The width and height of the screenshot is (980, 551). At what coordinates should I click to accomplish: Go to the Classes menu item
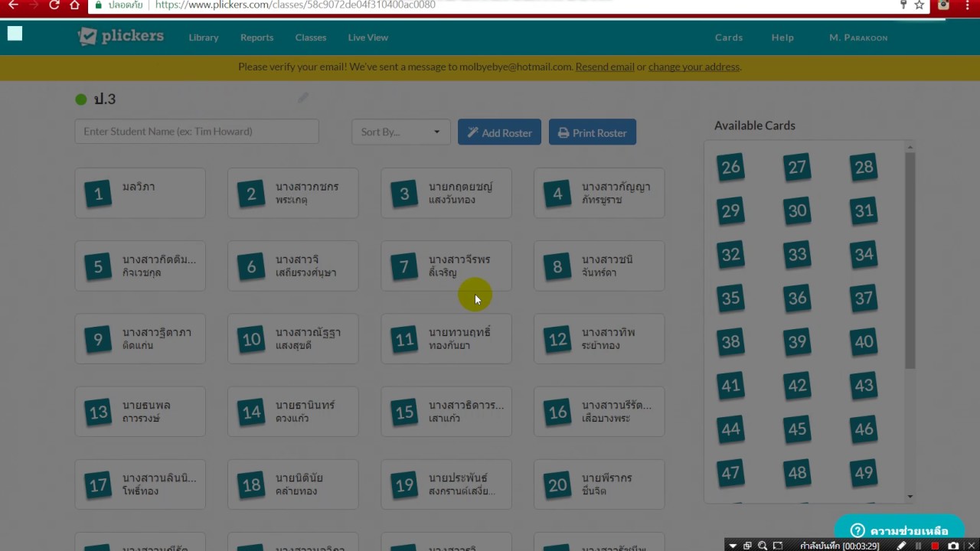[311, 37]
